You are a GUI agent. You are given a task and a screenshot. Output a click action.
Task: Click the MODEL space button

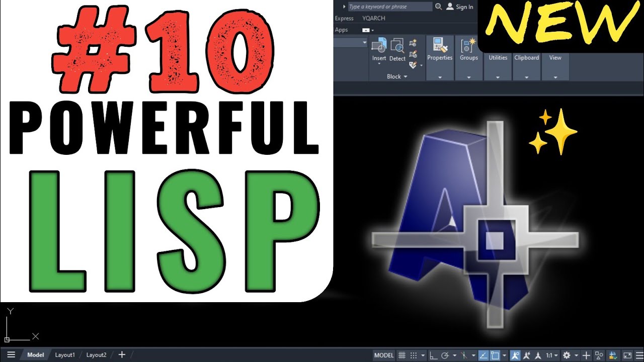pos(384,355)
